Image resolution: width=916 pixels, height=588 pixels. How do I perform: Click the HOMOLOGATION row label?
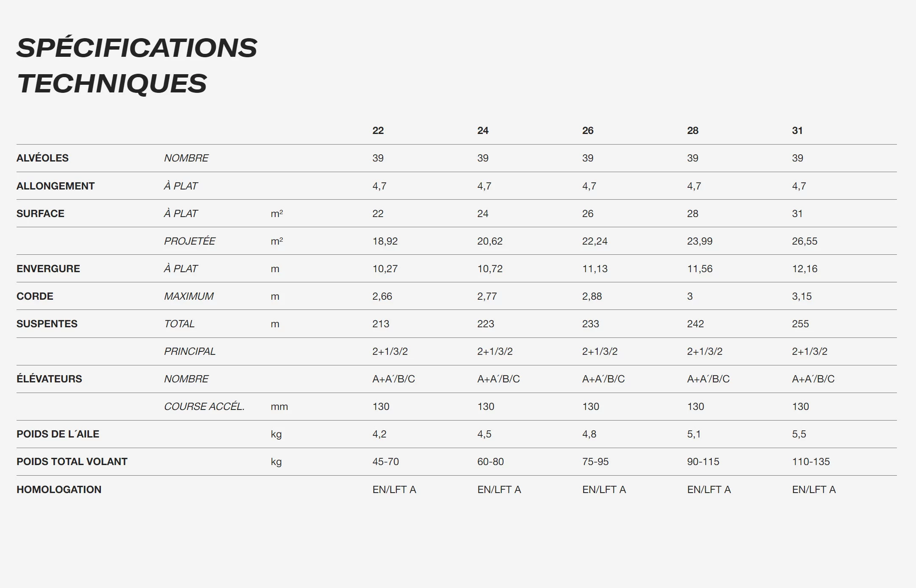click(x=59, y=490)
